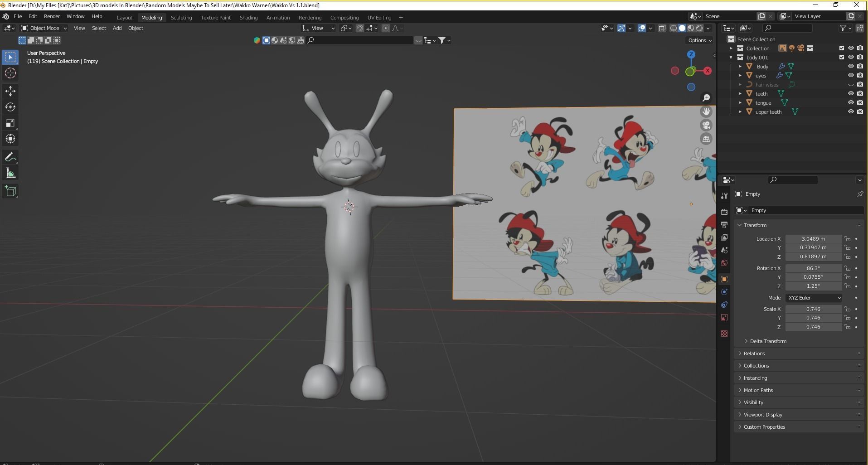Switch orthographic/perspective grid icon
The height and width of the screenshot is (465, 868).
click(706, 139)
